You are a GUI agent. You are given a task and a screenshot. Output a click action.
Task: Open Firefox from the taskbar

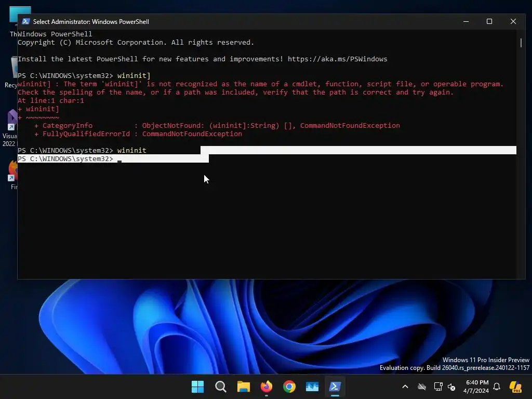click(267, 387)
